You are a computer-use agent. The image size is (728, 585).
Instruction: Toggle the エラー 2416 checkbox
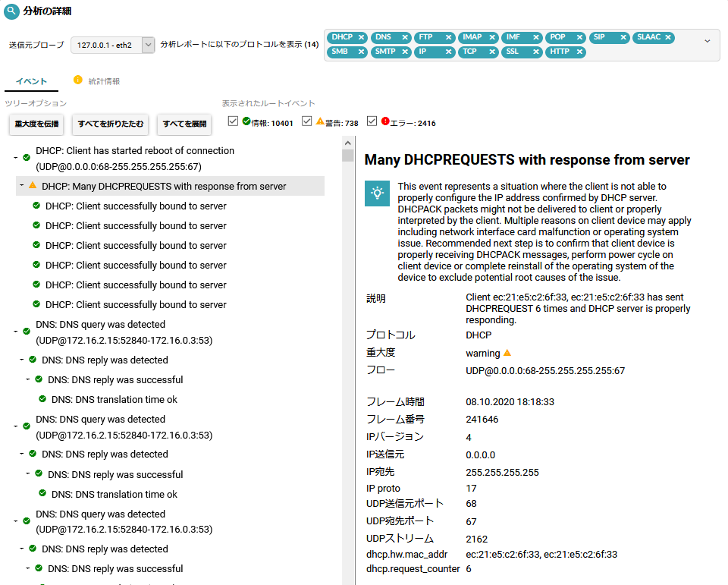tap(372, 121)
